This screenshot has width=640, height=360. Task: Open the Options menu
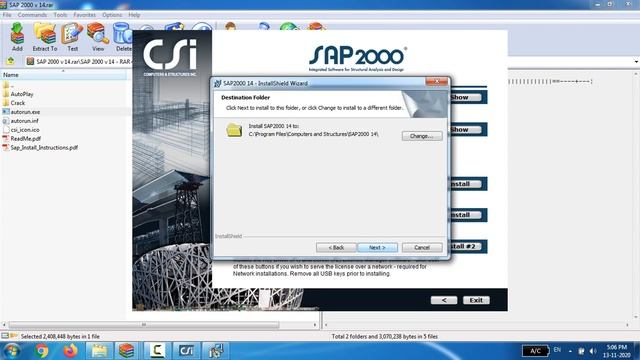pos(112,15)
